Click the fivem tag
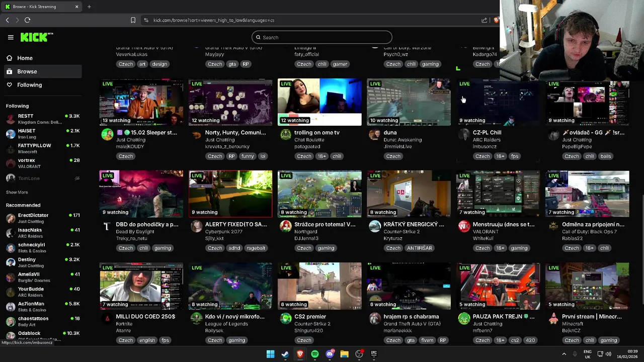644x362 pixels. (427, 340)
